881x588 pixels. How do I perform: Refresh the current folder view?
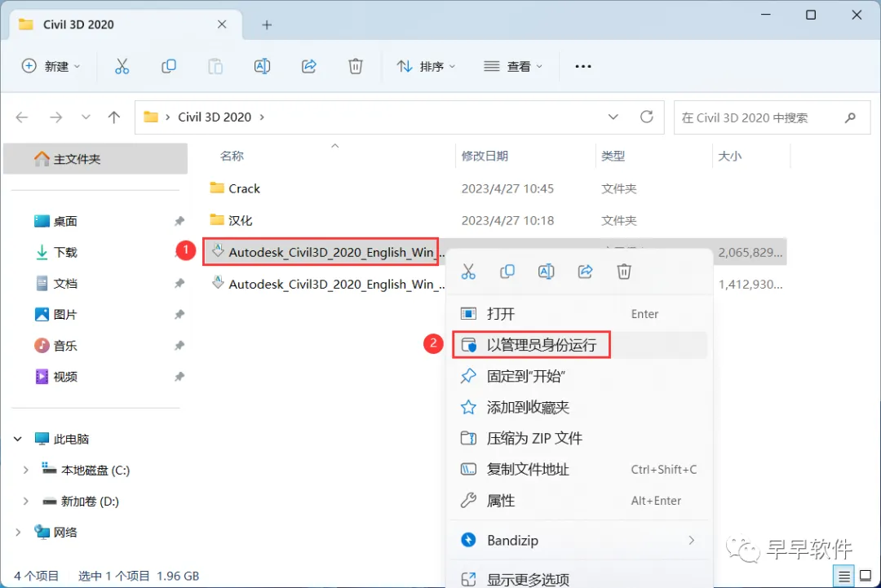(647, 117)
